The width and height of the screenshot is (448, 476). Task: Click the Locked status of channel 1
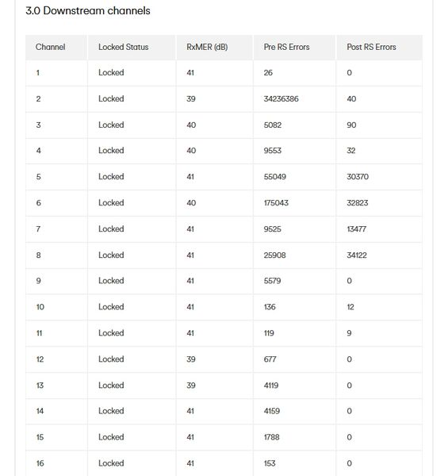tap(111, 72)
